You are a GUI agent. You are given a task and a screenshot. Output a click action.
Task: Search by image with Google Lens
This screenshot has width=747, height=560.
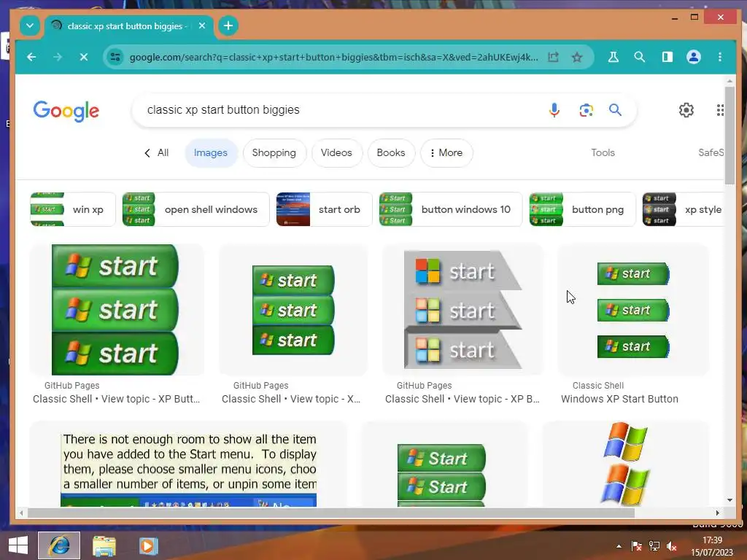(586, 110)
